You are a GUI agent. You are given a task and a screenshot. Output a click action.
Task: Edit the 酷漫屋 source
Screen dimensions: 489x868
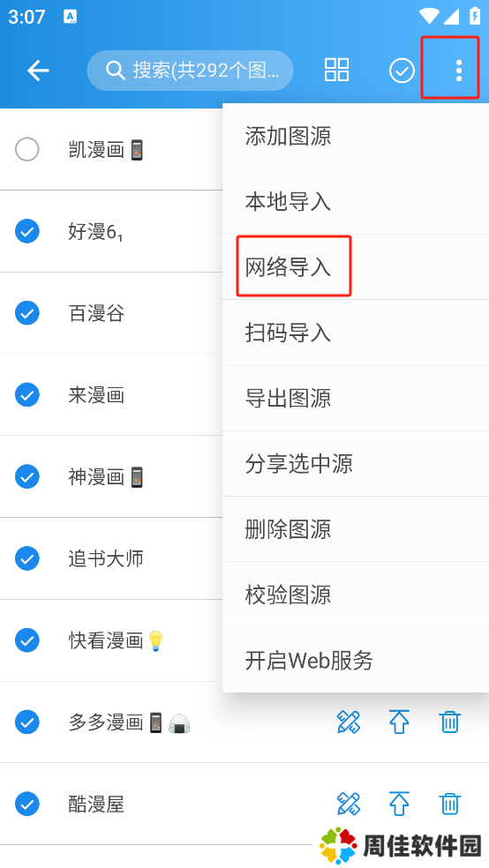coord(349,804)
